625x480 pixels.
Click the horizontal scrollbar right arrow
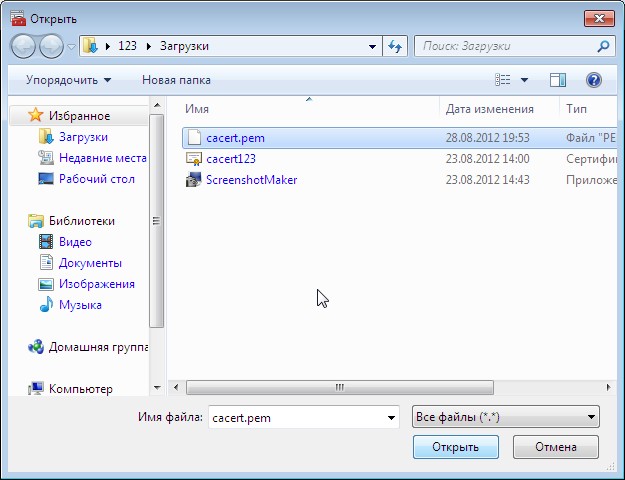(609, 388)
